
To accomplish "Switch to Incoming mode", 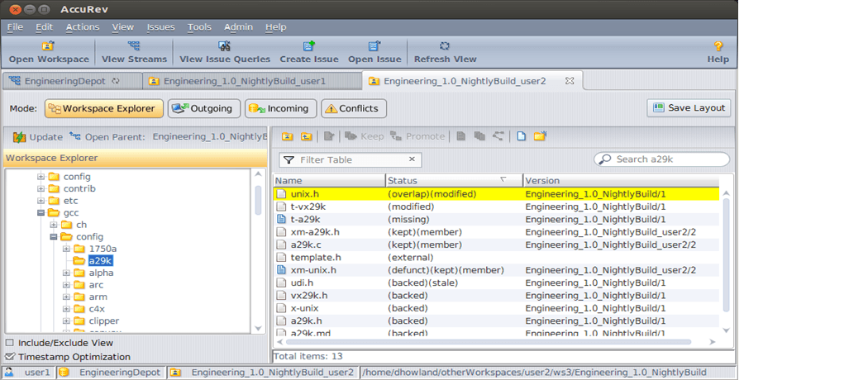I will (281, 108).
